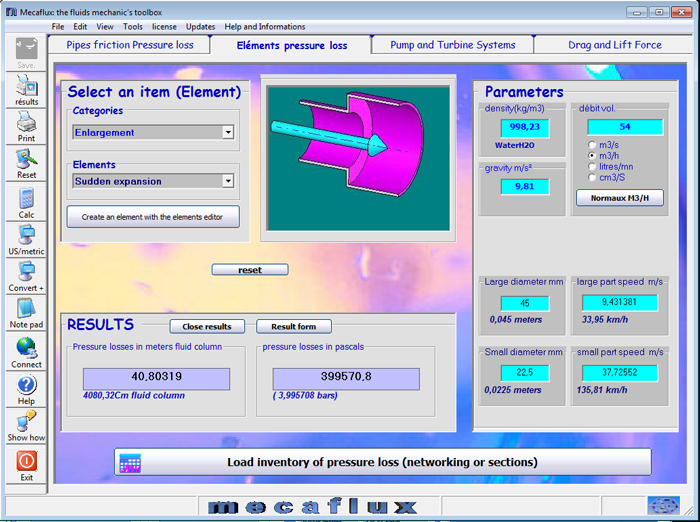Screen dimensions: 700x522
Task: Select cm3/S flow unit
Action: click(x=592, y=177)
